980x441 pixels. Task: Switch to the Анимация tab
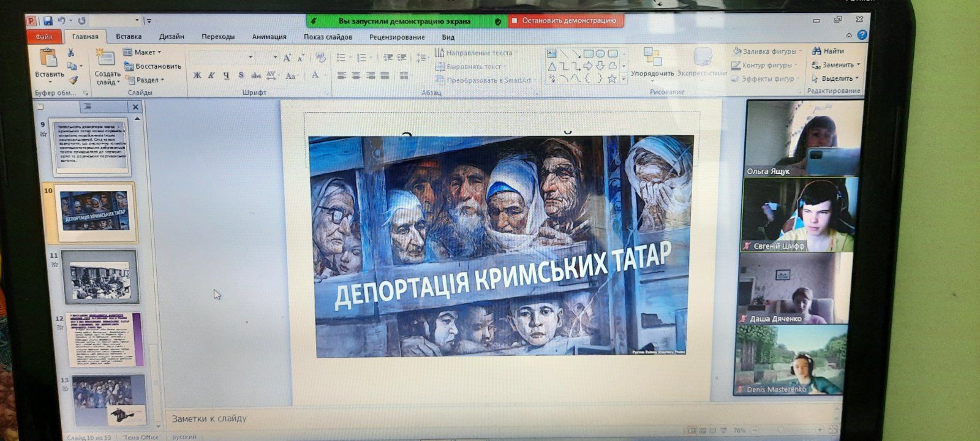point(269,37)
